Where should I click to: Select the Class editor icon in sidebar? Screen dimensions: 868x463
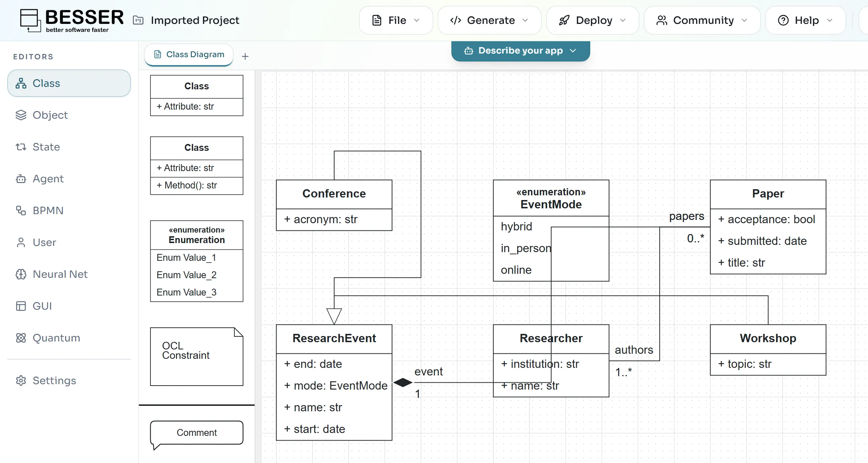click(21, 83)
